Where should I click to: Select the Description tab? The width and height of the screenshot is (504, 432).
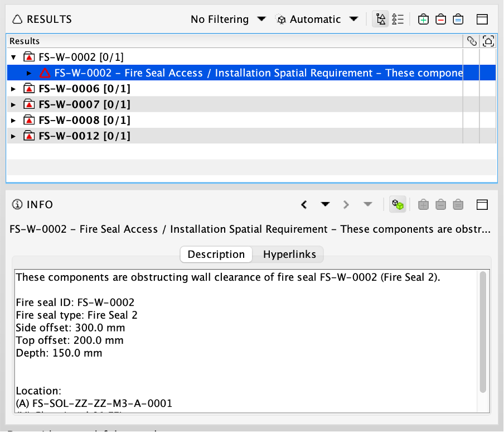coord(216,255)
